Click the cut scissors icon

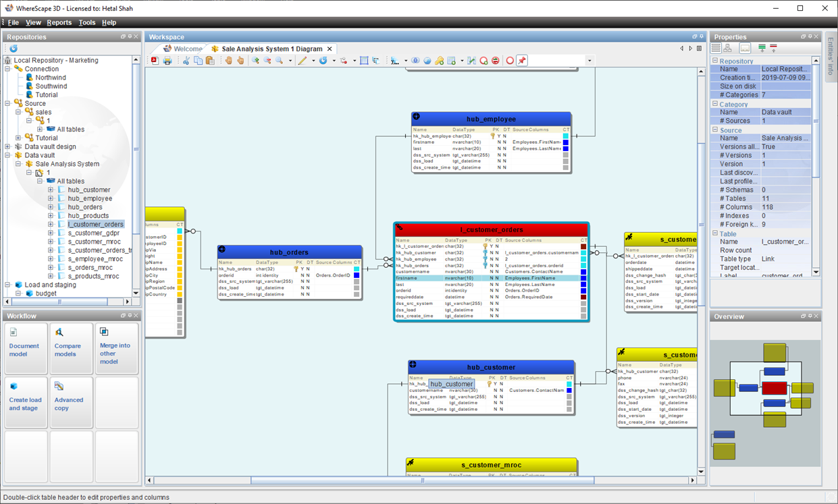tap(186, 61)
